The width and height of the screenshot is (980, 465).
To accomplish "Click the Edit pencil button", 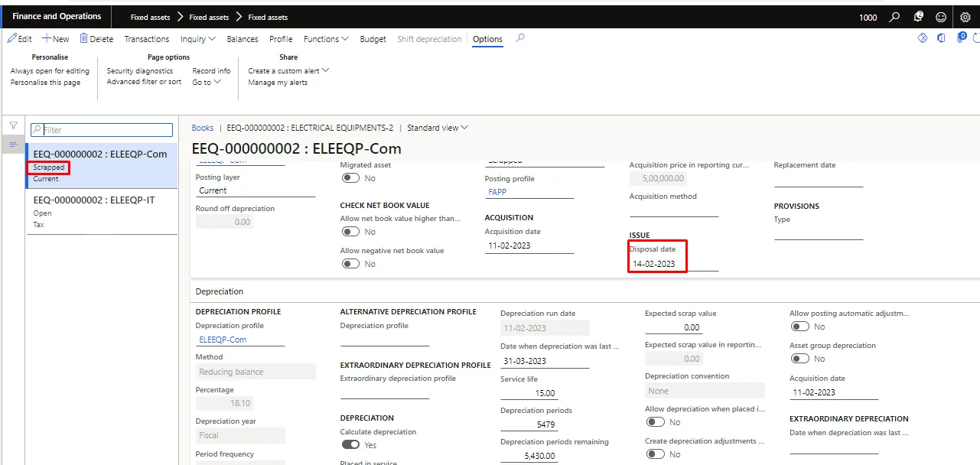I will coord(19,39).
